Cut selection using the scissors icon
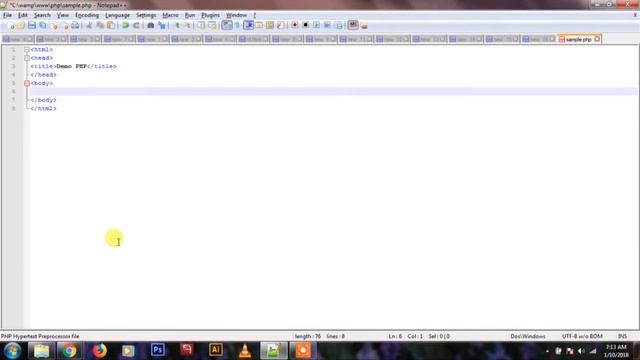The width and height of the screenshot is (640, 360). 89,25
